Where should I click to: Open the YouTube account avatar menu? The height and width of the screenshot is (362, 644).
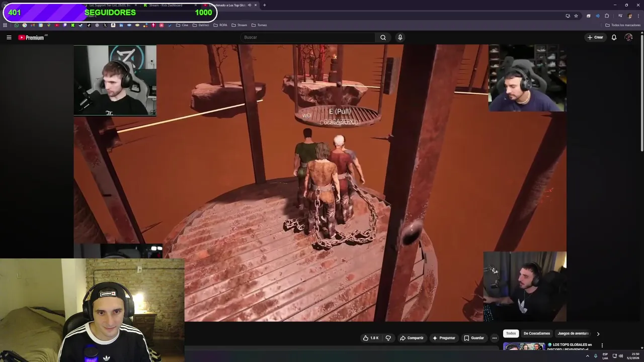[628, 37]
